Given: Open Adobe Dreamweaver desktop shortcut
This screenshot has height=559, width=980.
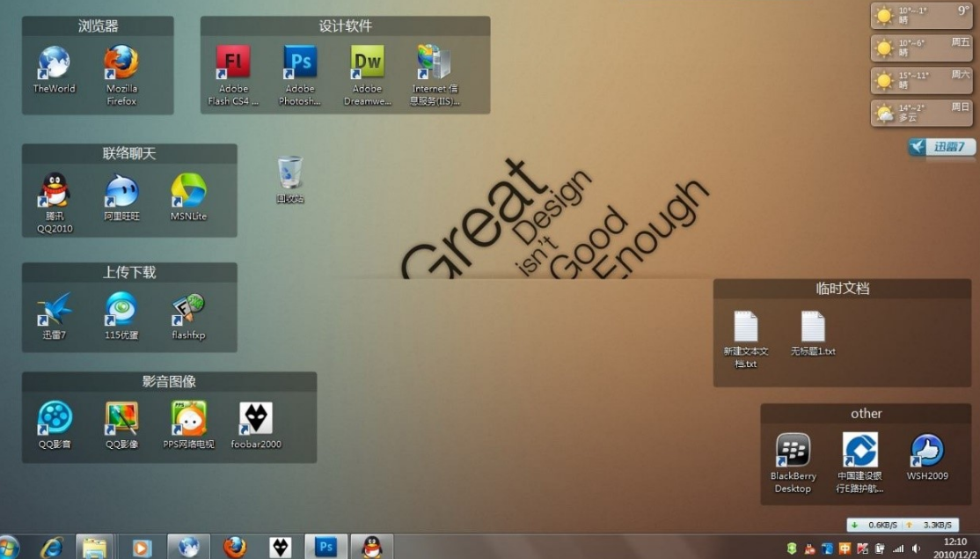Looking at the screenshot, I should pyautogui.click(x=367, y=63).
